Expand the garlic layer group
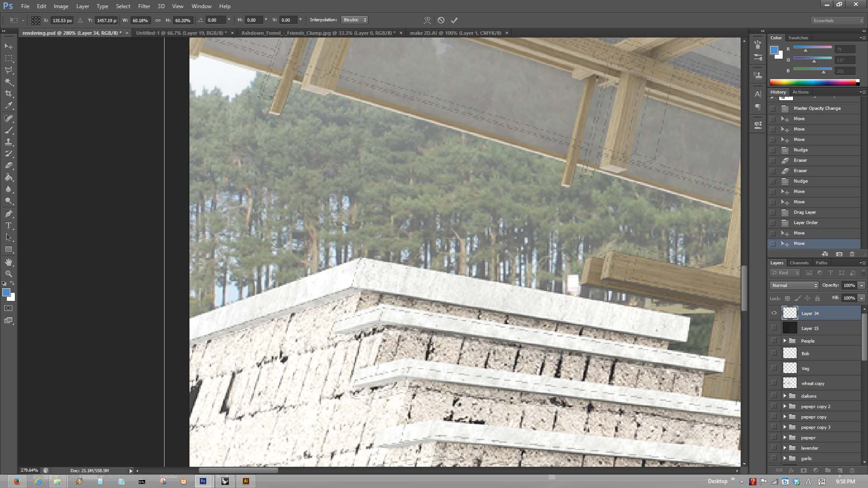 (785, 458)
